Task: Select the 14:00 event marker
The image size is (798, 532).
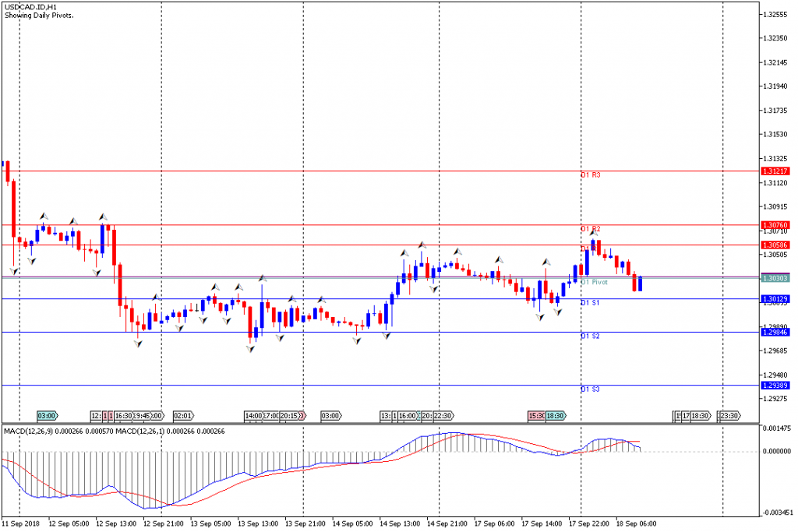Action: tap(253, 416)
